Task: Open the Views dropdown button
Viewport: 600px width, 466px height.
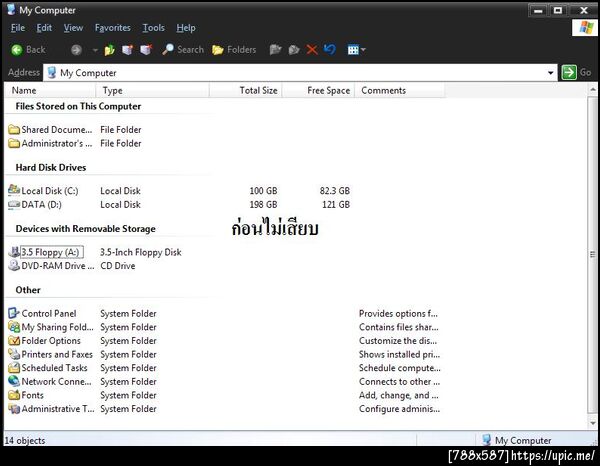Action: click(356, 50)
